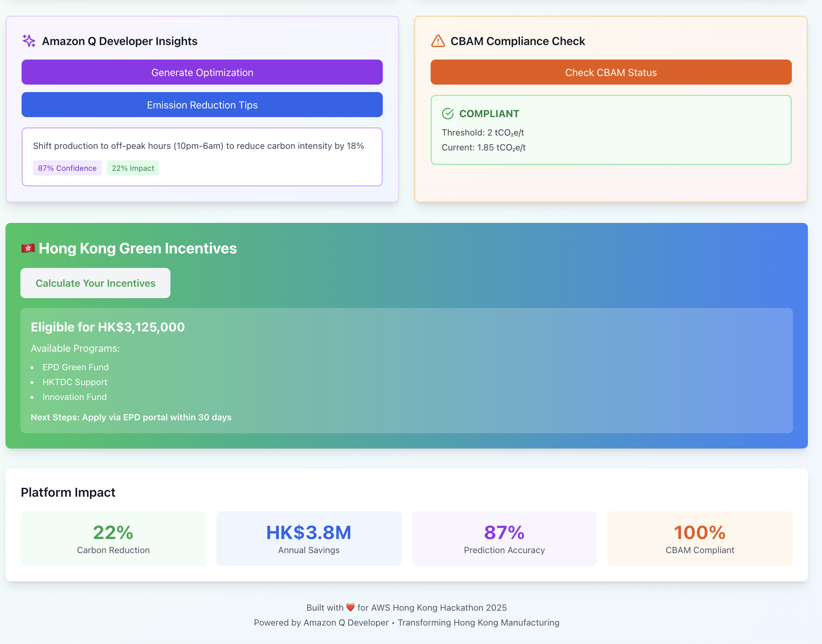Click the 100% CBAM Compliant card

(700, 538)
